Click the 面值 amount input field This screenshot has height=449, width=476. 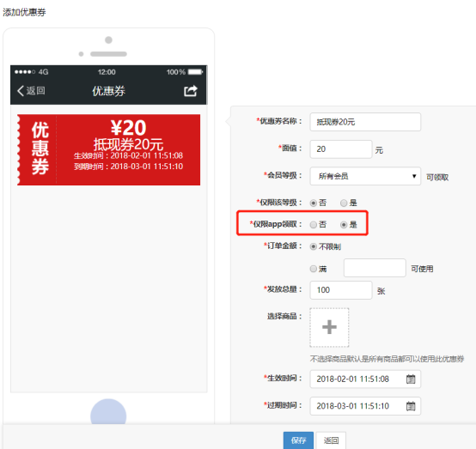pyautogui.click(x=341, y=149)
